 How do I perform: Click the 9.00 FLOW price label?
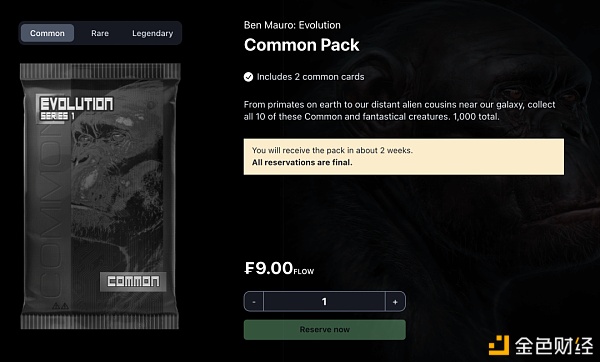point(279,268)
